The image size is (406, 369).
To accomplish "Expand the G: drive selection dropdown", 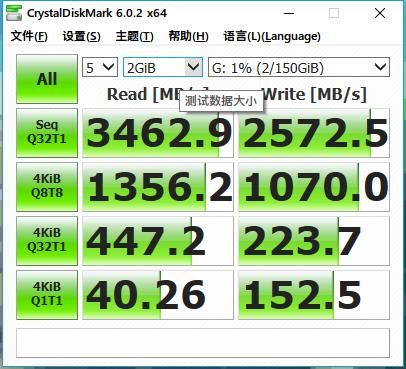I will pos(299,68).
